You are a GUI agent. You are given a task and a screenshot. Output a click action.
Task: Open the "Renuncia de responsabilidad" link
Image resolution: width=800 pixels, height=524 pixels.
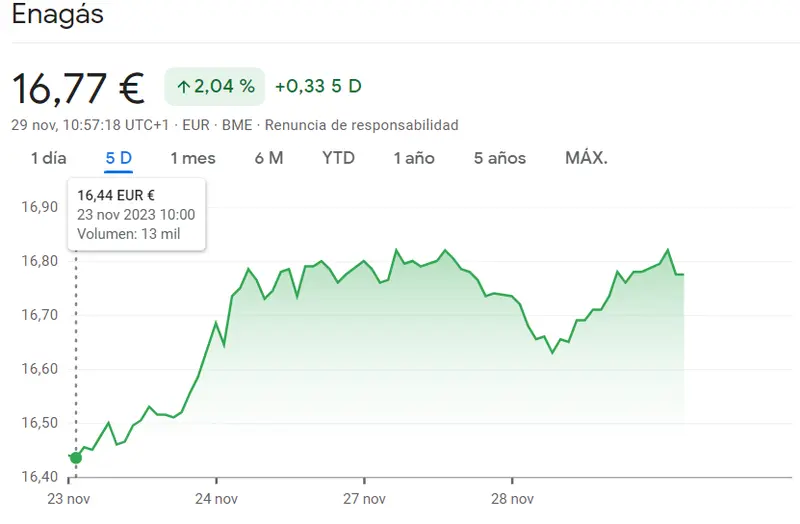[x=361, y=125]
